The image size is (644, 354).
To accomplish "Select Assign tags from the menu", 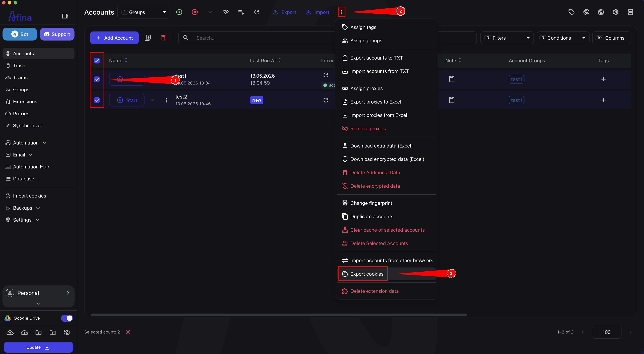I will (x=386, y=27).
